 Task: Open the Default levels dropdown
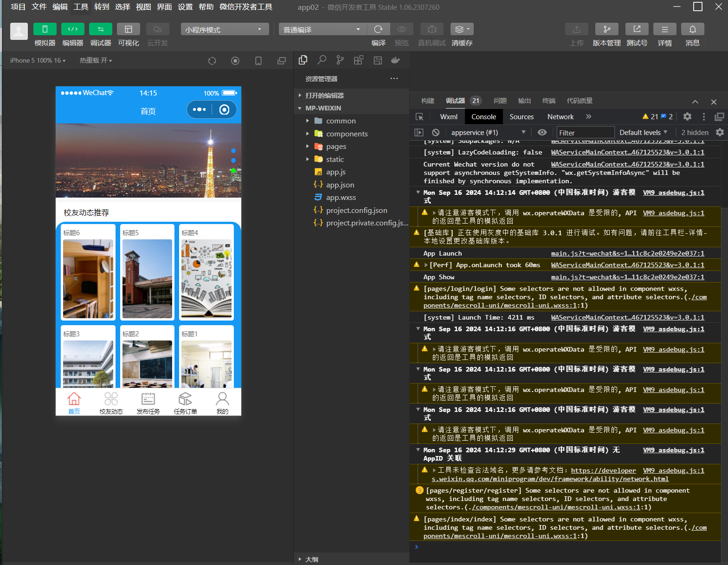click(643, 133)
